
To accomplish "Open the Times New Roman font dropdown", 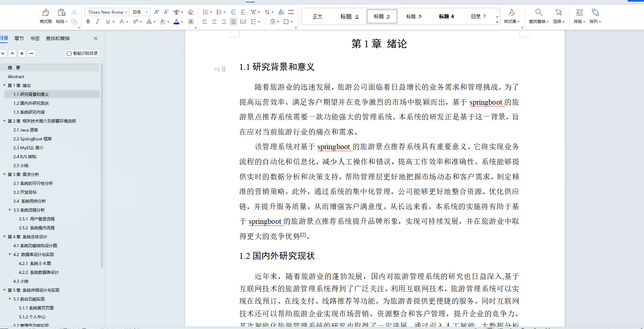I will tap(106, 12).
